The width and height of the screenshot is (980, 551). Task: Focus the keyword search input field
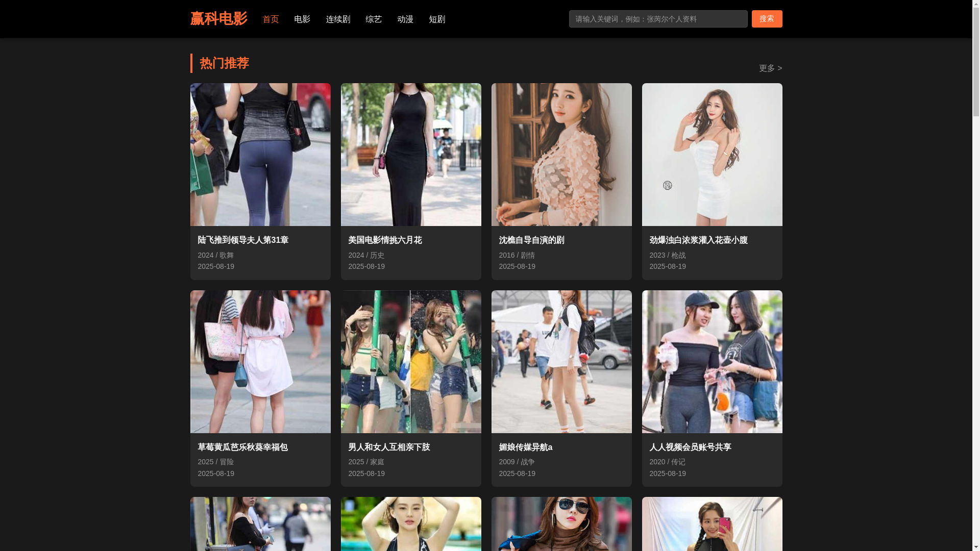pyautogui.click(x=658, y=19)
